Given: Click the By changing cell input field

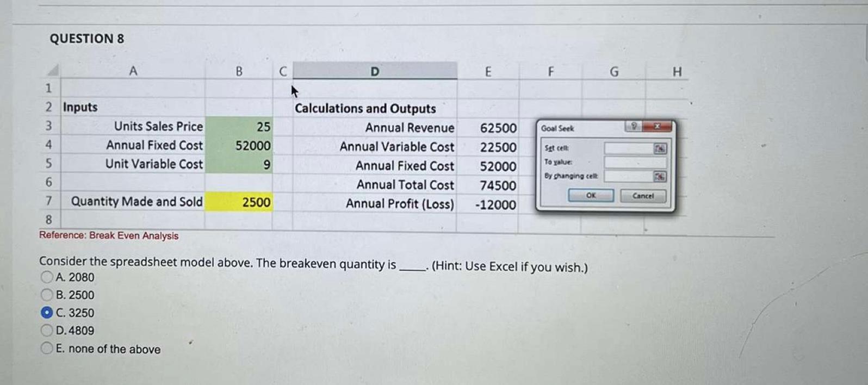Looking at the screenshot, I should click(629, 176).
